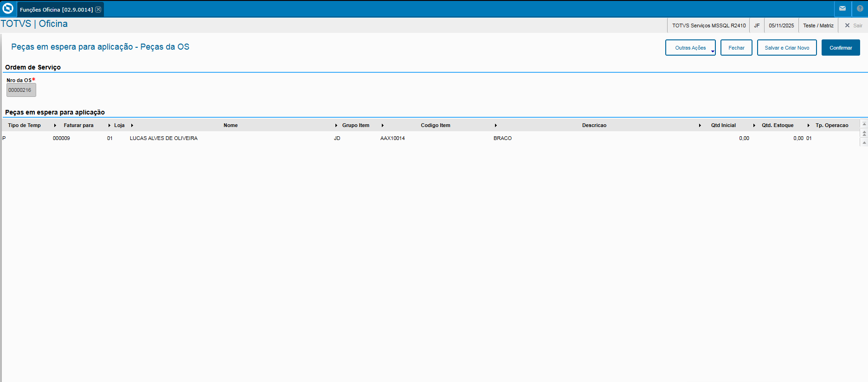Click the arrow marker between Descricao and Qtd Inicial
Screen dimensions: 868x382
[x=700, y=126]
